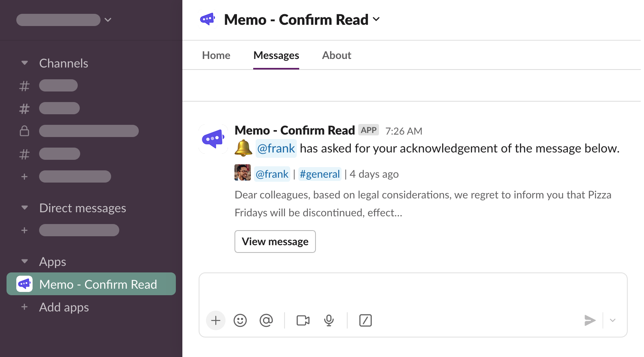Collapse the Channels section
This screenshot has height=357, width=644.
click(x=25, y=63)
